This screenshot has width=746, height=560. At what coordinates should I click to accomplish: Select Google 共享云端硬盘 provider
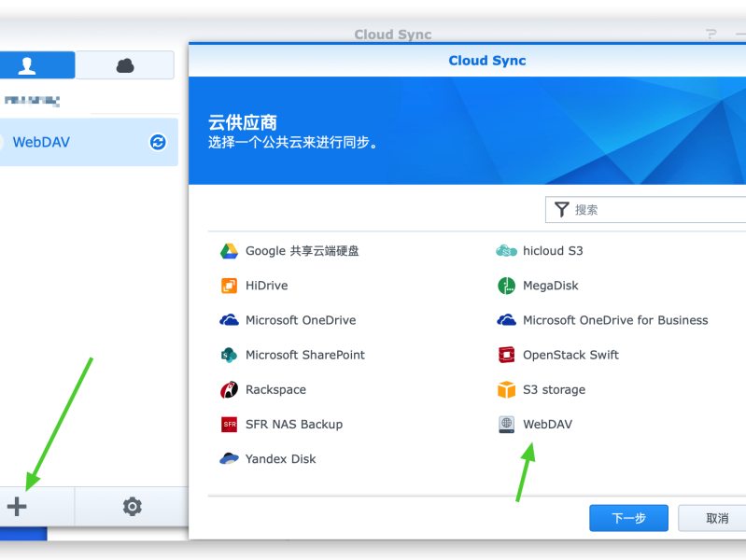302,251
